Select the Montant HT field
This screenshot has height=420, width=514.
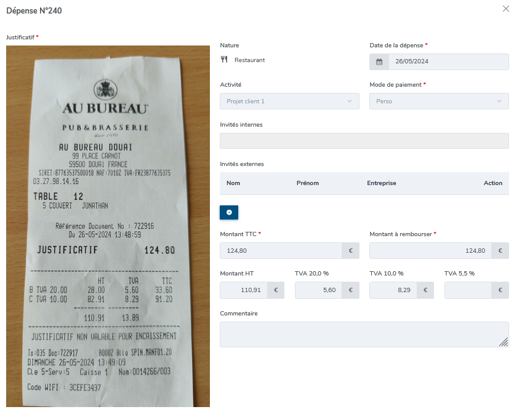point(244,290)
